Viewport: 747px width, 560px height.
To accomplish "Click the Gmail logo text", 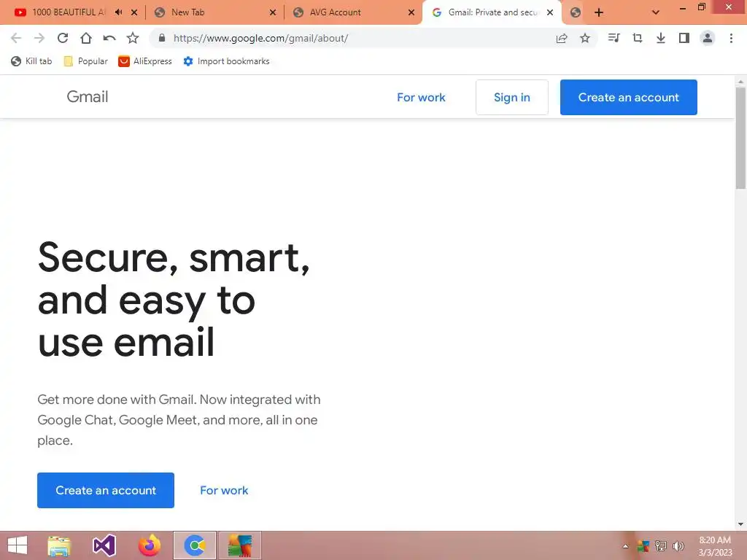I will 88,97.
